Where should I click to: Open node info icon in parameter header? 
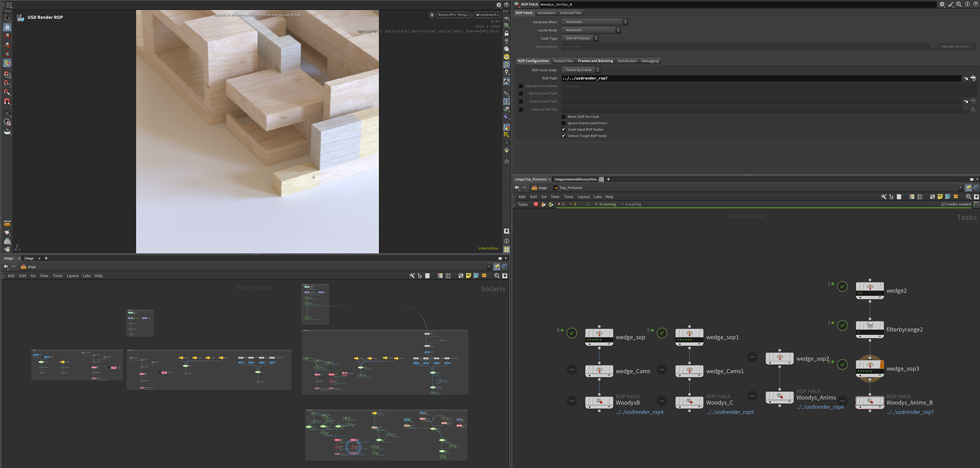tap(967, 4)
